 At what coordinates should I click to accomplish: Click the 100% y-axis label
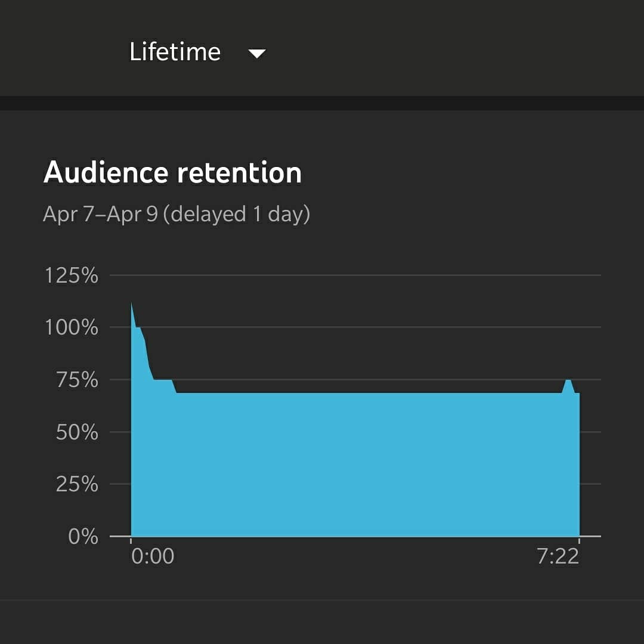click(x=71, y=327)
